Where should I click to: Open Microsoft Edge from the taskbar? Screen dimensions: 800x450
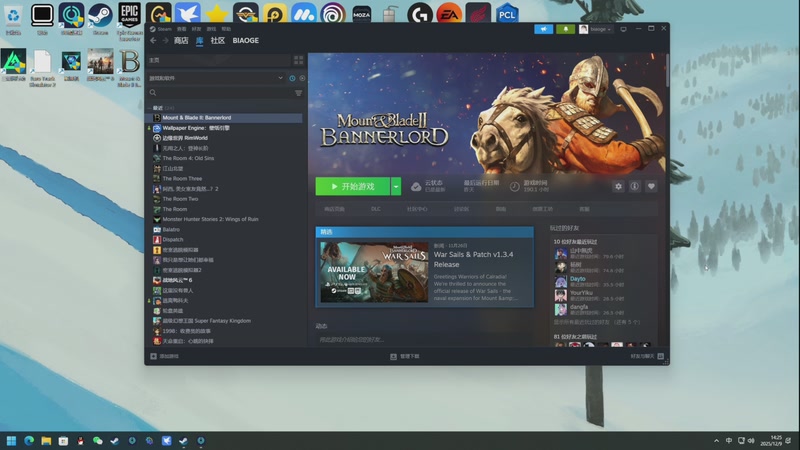click(x=29, y=441)
